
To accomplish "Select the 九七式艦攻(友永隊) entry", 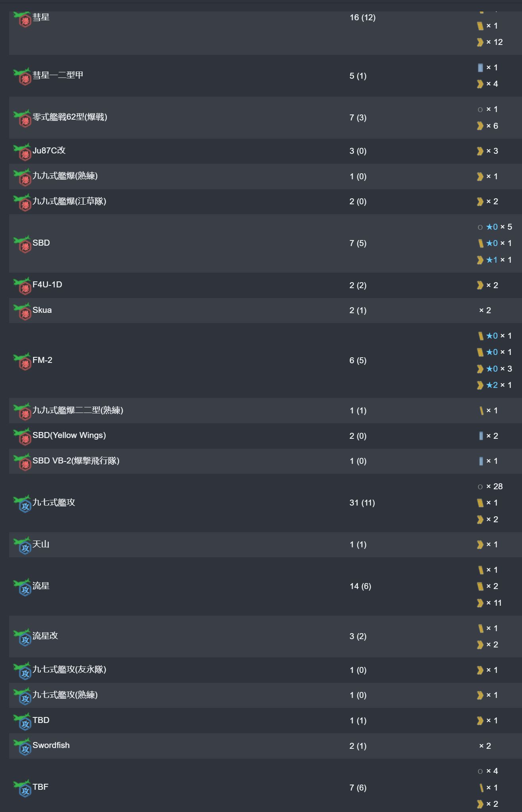I will 70,670.
